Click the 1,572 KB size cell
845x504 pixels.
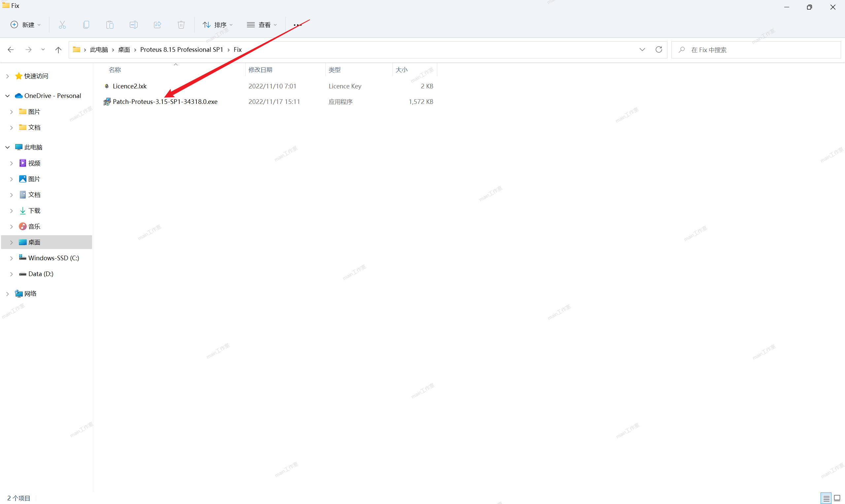[421, 102]
